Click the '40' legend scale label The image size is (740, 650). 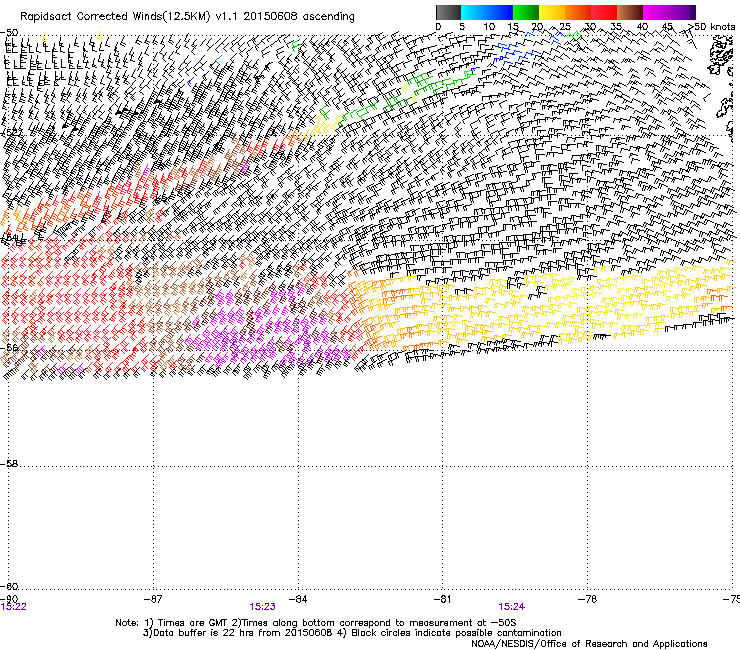click(642, 26)
